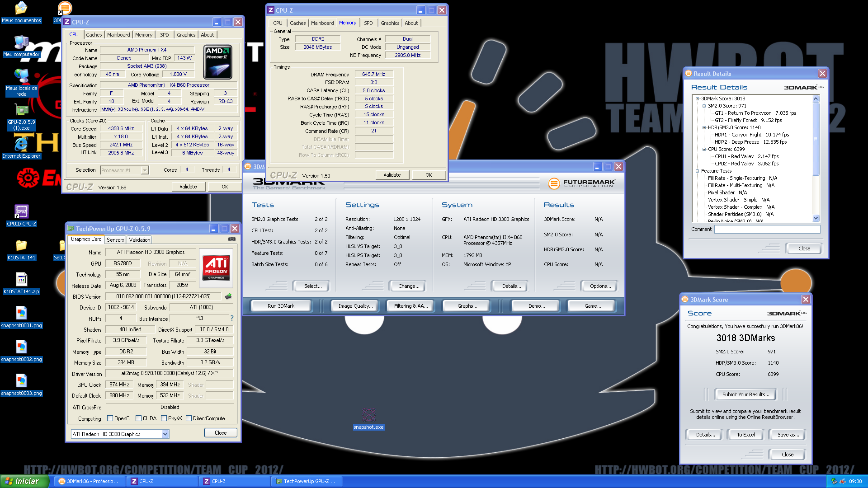Toggle the PhysX checkbox in GPU-Z

(164, 418)
